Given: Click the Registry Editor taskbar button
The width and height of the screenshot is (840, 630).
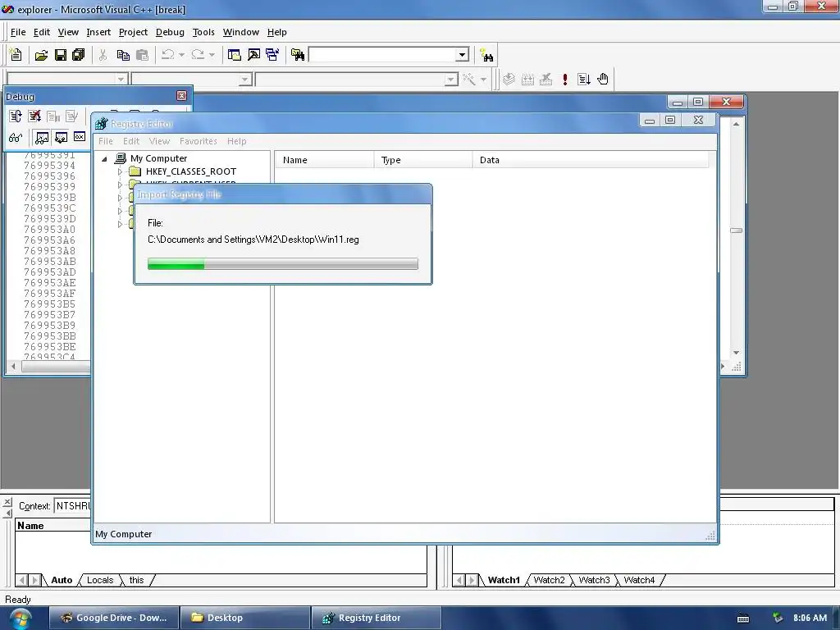Looking at the screenshot, I should pyautogui.click(x=376, y=618).
